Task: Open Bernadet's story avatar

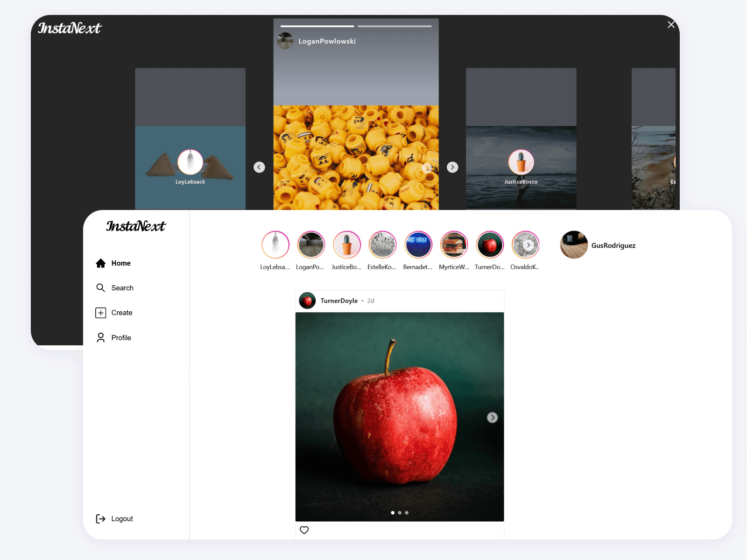Action: (418, 245)
